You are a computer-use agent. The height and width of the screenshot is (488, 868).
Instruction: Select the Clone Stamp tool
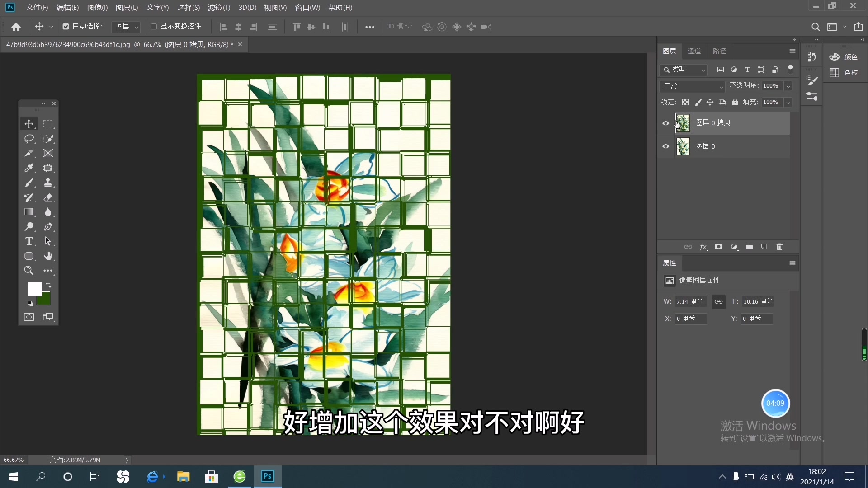(48, 183)
